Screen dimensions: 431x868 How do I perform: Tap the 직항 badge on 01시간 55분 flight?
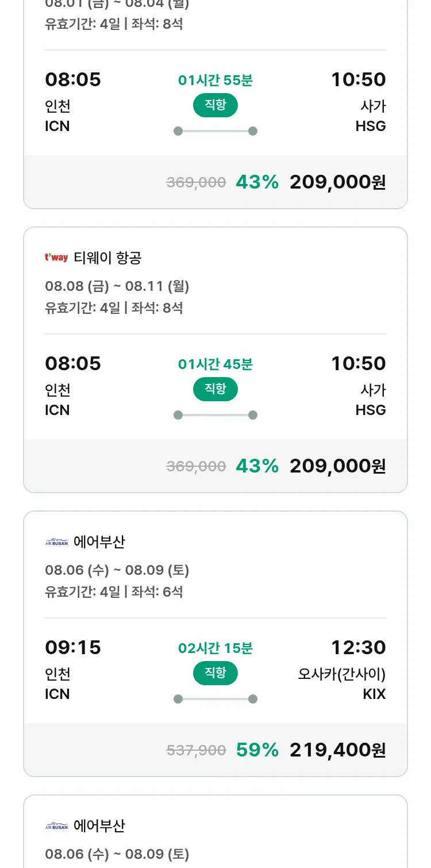[215, 105]
